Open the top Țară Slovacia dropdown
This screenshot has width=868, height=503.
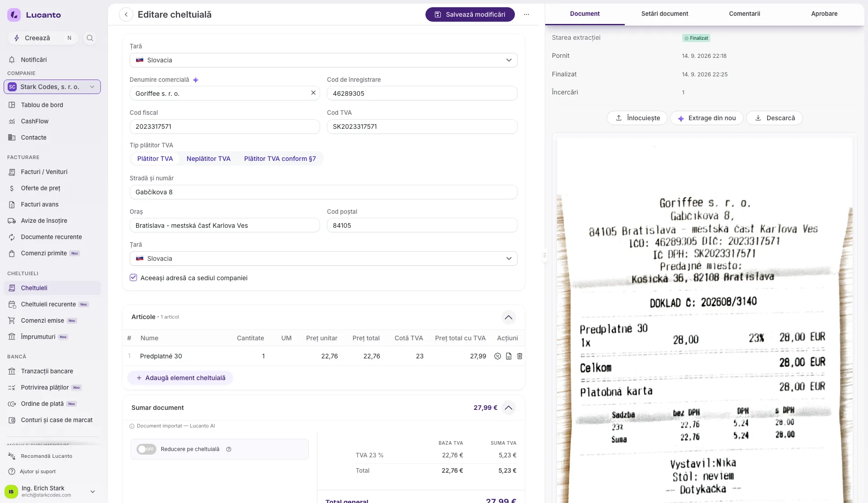click(x=324, y=60)
